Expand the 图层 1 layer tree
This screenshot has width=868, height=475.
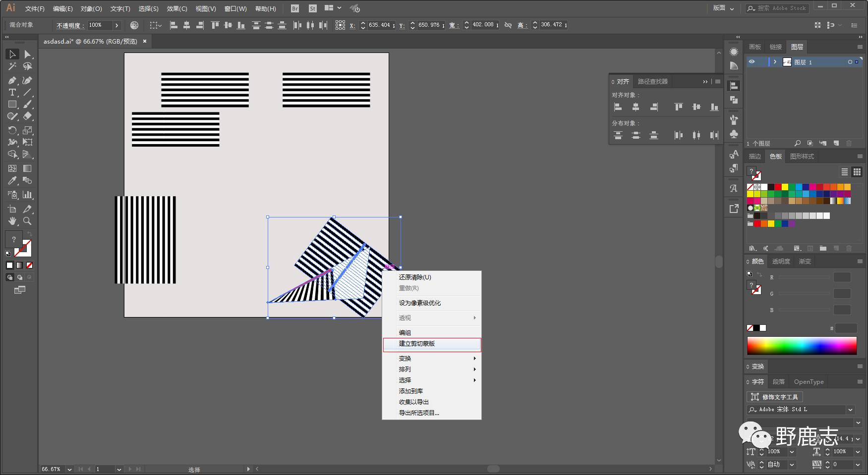click(775, 62)
